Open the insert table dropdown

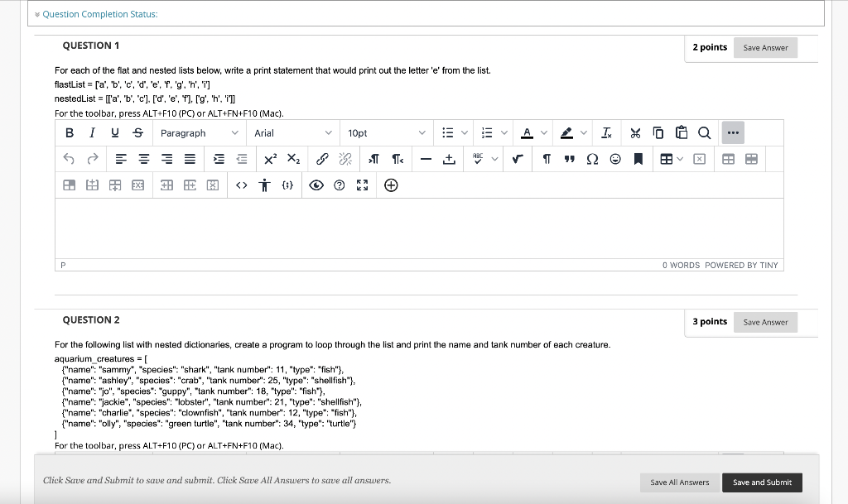coord(671,159)
